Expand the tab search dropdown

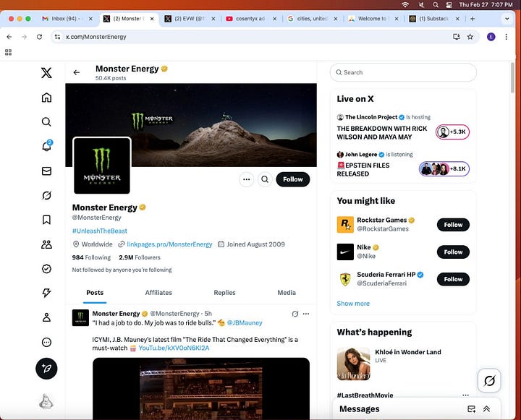507,19
